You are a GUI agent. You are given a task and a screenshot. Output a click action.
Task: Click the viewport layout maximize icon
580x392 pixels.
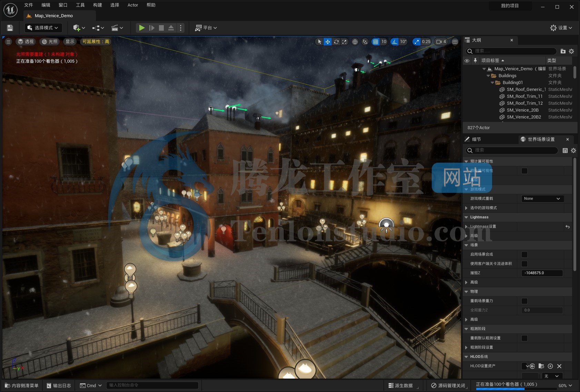[455, 42]
